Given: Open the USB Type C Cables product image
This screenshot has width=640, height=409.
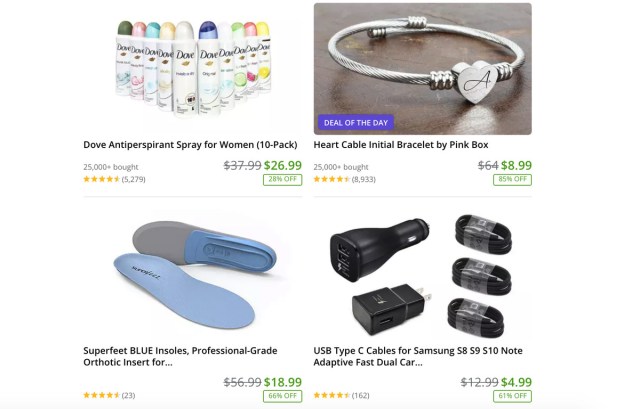Looking at the screenshot, I should coord(422,273).
